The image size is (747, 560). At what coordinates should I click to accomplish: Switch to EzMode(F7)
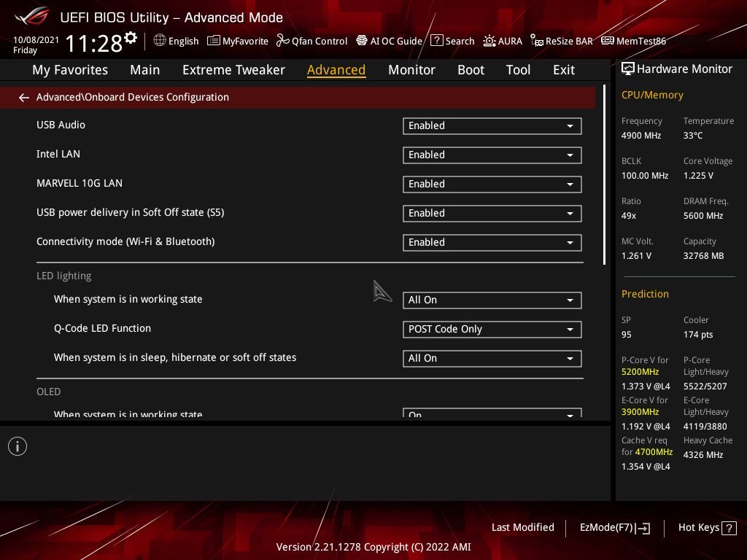(x=614, y=528)
